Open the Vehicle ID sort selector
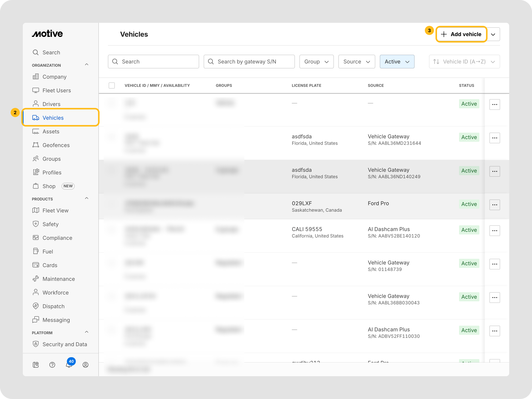 pyautogui.click(x=464, y=62)
